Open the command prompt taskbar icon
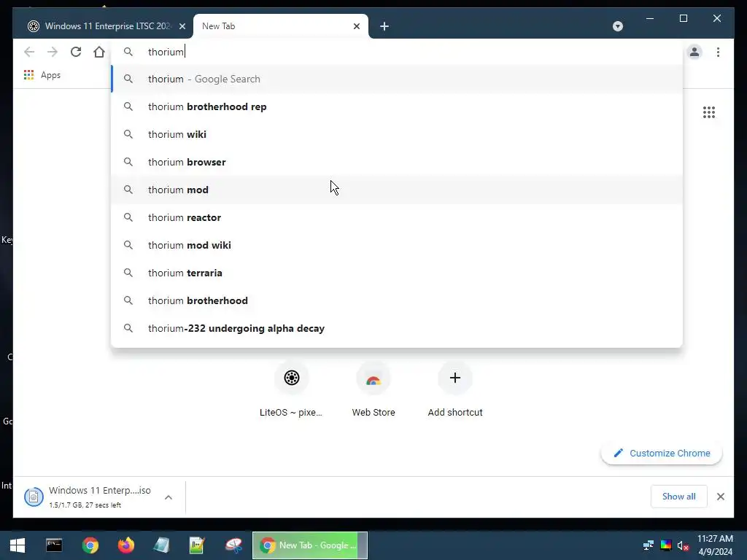The width and height of the screenshot is (747, 560). pos(54,545)
